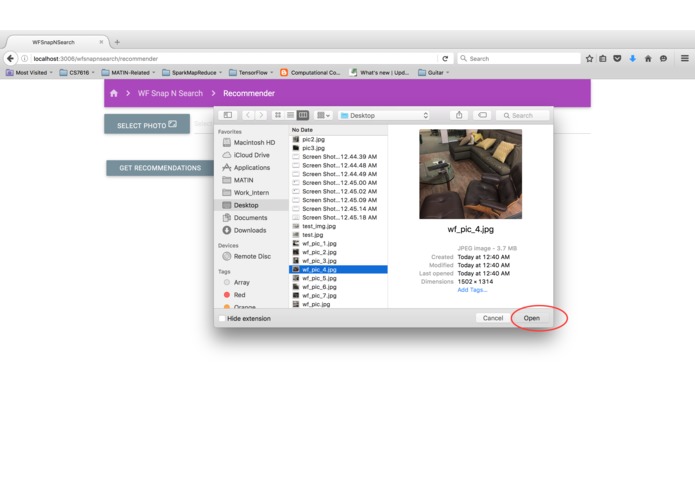
Task: Click the share icon in file dialog
Action: (x=459, y=115)
